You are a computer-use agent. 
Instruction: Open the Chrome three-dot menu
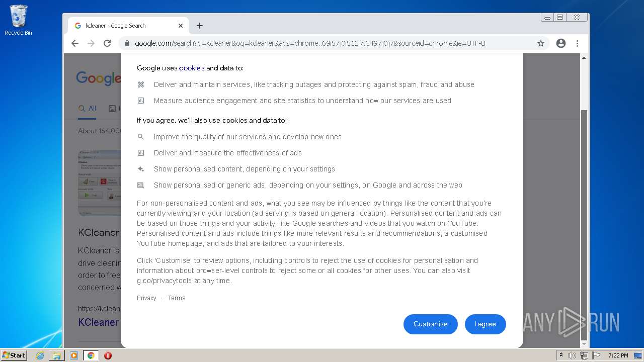[578, 43]
